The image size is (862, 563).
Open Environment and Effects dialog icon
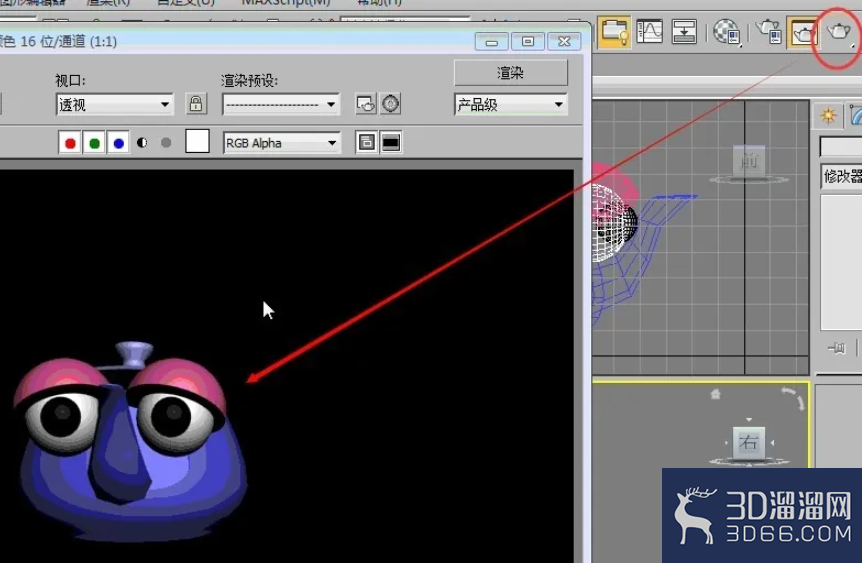(390, 104)
